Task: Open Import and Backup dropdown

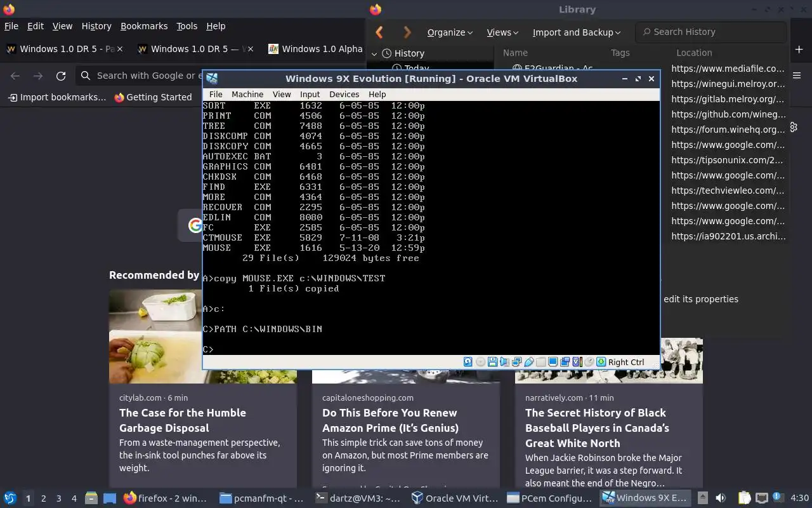Action: [x=577, y=32]
